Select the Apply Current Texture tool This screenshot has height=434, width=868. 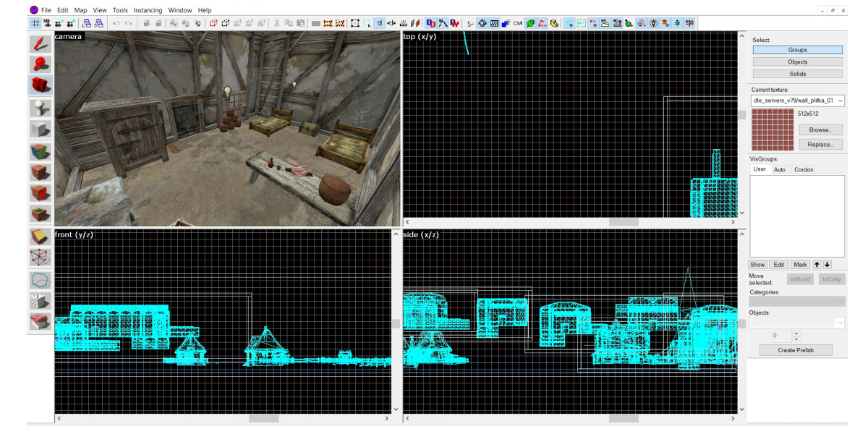point(39,173)
